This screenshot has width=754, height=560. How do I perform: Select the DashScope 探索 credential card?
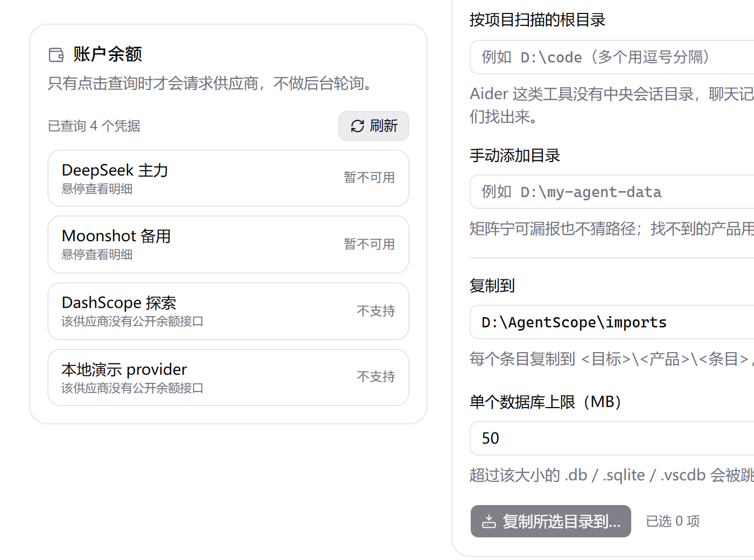tap(228, 311)
